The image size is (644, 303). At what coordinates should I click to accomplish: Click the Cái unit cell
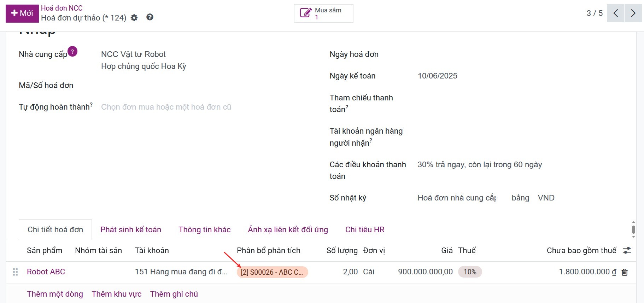pyautogui.click(x=369, y=272)
